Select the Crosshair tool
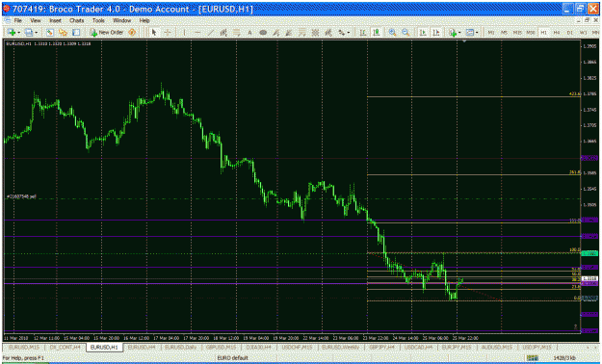Viewport: 602px width, 364px height. click(168, 33)
